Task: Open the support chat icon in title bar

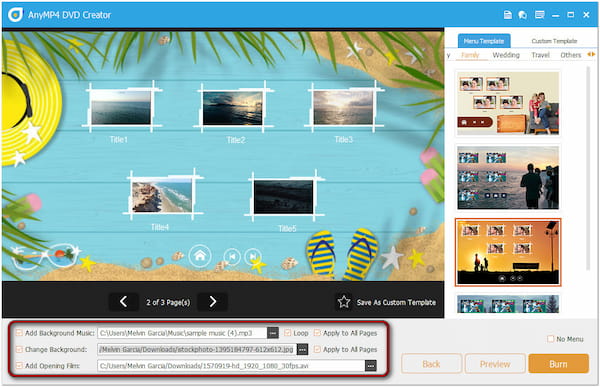Action: pos(522,15)
